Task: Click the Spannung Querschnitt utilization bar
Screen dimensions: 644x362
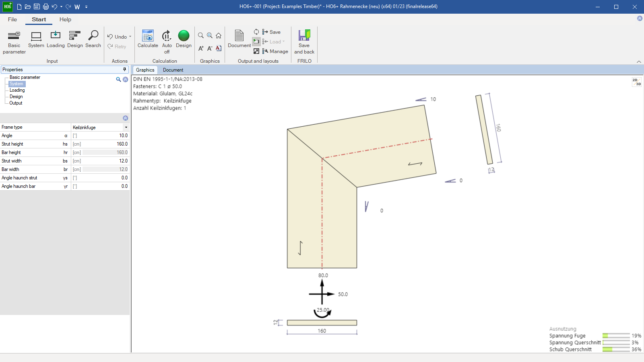Action: [x=616, y=342]
